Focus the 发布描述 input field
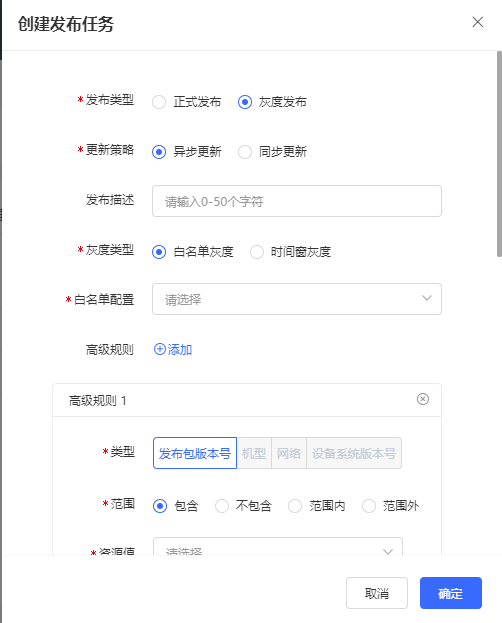Image resolution: width=502 pixels, height=623 pixels. tap(297, 201)
